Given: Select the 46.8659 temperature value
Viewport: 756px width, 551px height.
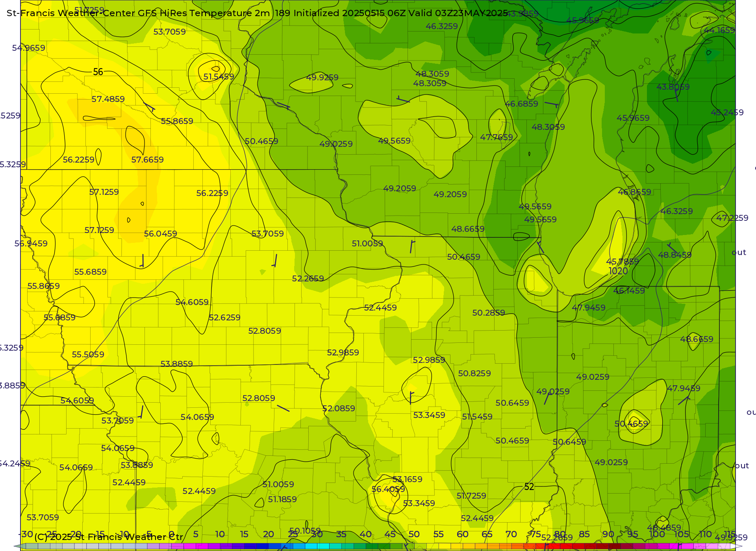Looking at the screenshot, I should tap(635, 192).
